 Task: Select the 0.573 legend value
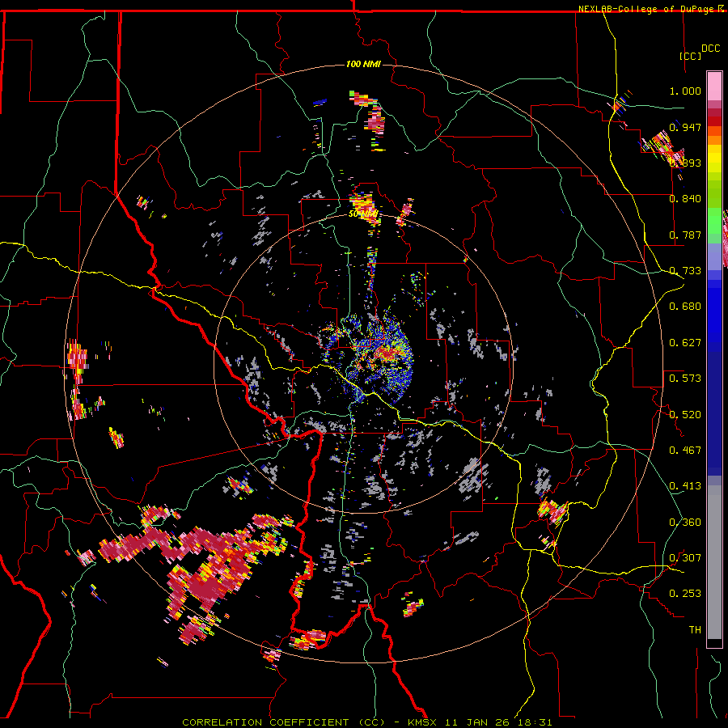click(x=685, y=379)
